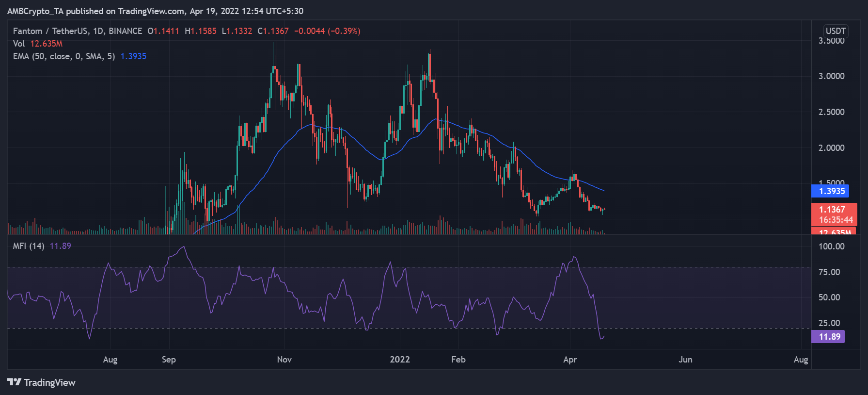Click the EMA value 1.3935 in legend
868x395 pixels.
133,56
